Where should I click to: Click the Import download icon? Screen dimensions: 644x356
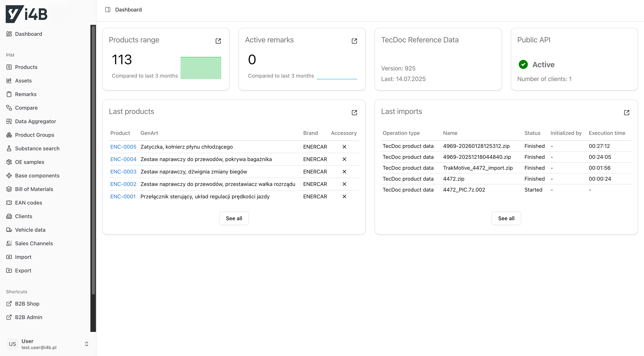point(9,257)
